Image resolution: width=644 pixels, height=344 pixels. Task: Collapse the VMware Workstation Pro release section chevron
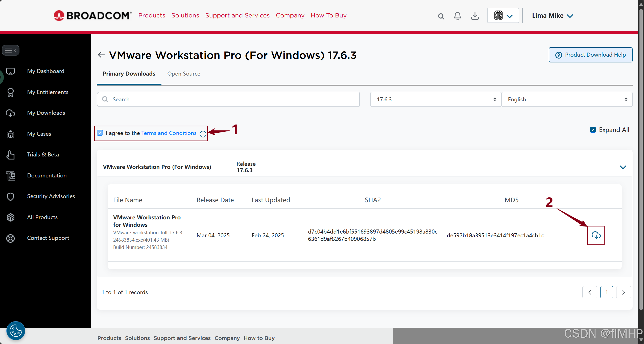(x=623, y=167)
